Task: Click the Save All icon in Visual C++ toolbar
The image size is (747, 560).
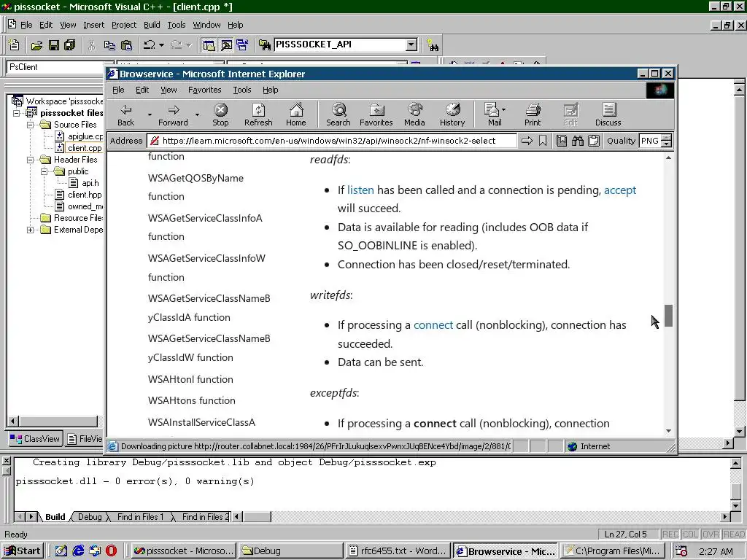Action: [x=69, y=44]
